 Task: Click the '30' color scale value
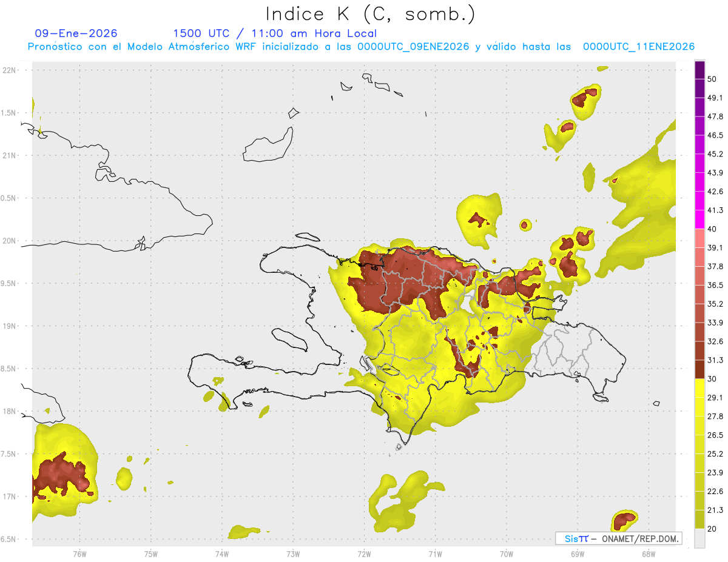(712, 379)
